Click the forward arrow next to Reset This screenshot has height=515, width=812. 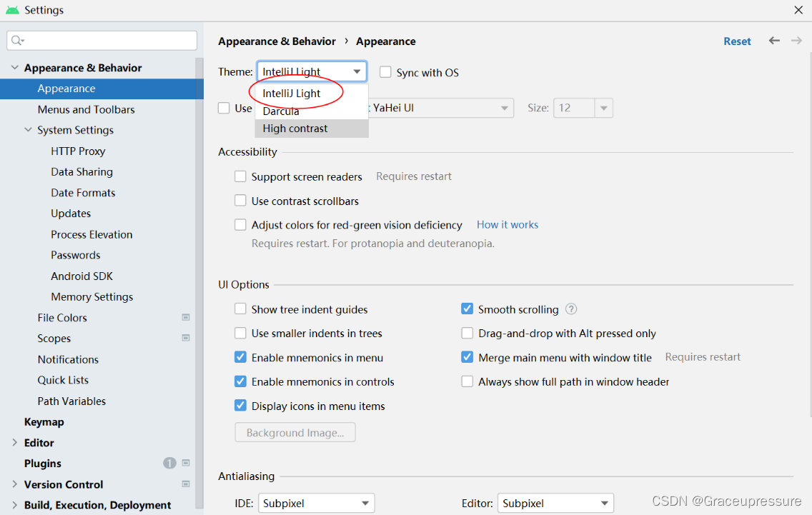(x=796, y=41)
